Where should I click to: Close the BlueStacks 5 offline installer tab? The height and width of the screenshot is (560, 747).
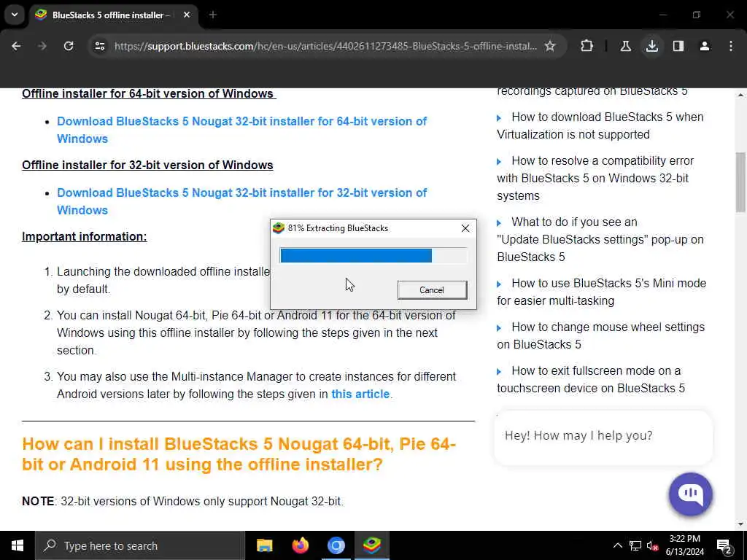(x=187, y=15)
